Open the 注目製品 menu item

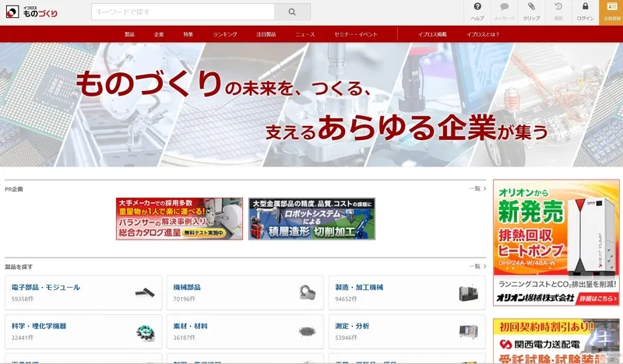coord(266,34)
